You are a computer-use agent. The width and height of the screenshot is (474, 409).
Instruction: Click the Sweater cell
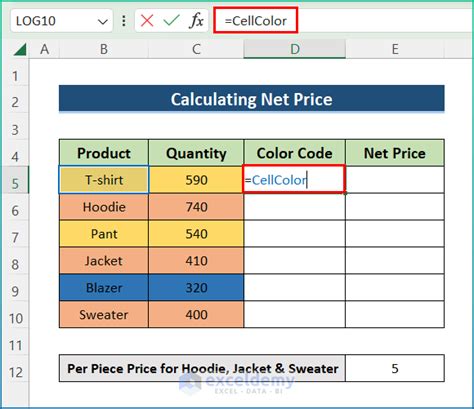click(x=104, y=315)
